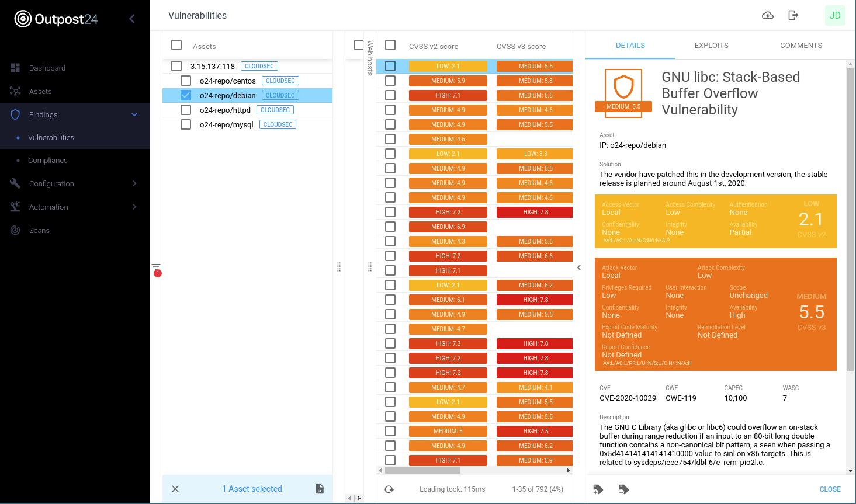Check the o24-repo/centos checkbox
The width and height of the screenshot is (856, 504).
186,81
